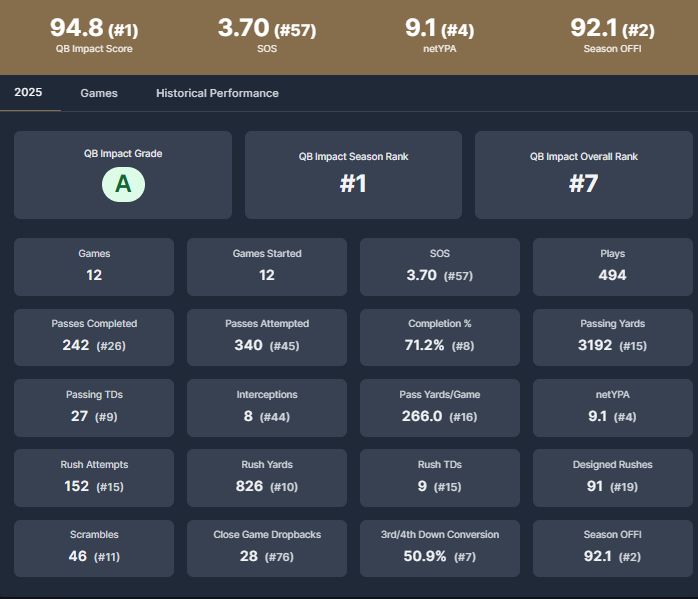Viewport: 698px width, 599px height.
Task: Click the Passing Yards 3192 tile
Action: click(612, 336)
